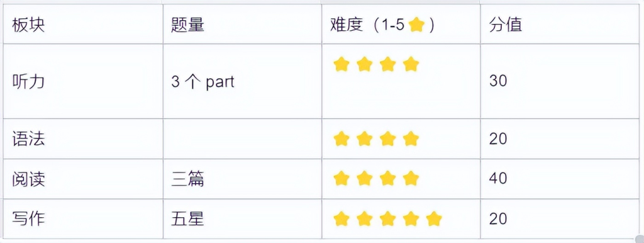Click the star icon in the 难度 header
Viewport: 644px width, 243px height.
[416, 26]
